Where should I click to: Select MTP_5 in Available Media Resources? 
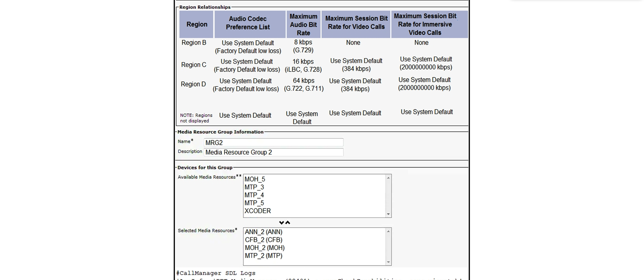pyautogui.click(x=254, y=203)
